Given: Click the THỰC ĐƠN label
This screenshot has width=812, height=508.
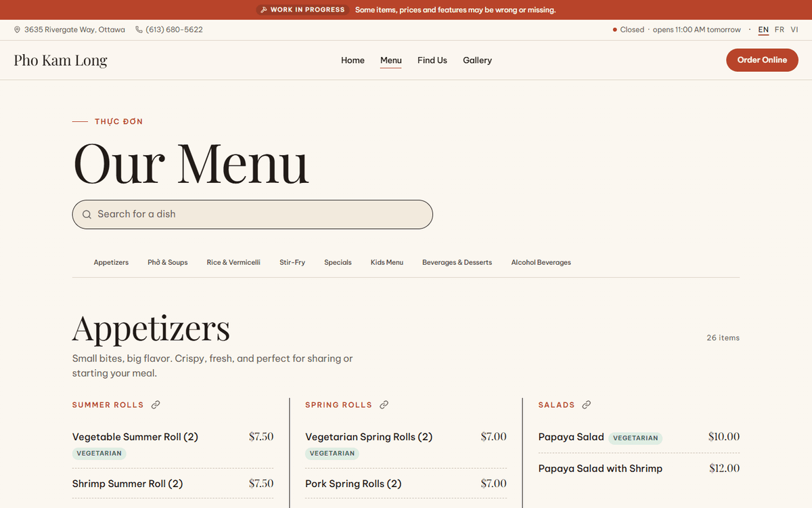Looking at the screenshot, I should 119,122.
